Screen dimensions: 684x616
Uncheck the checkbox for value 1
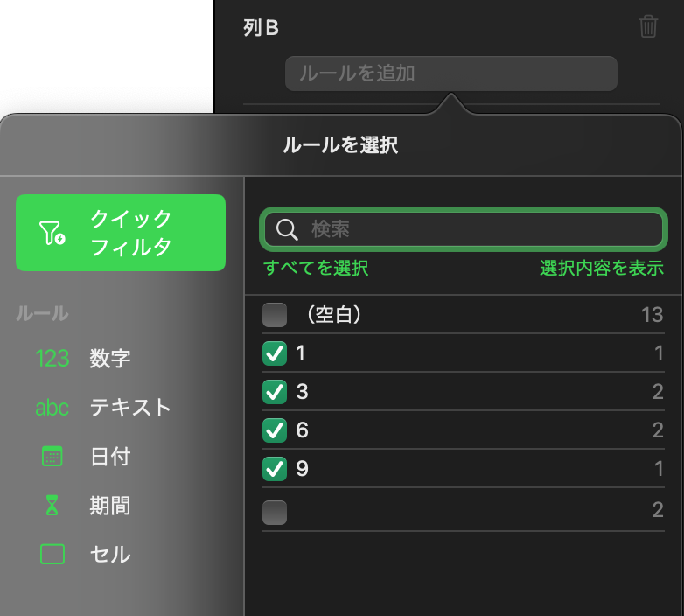coord(275,353)
